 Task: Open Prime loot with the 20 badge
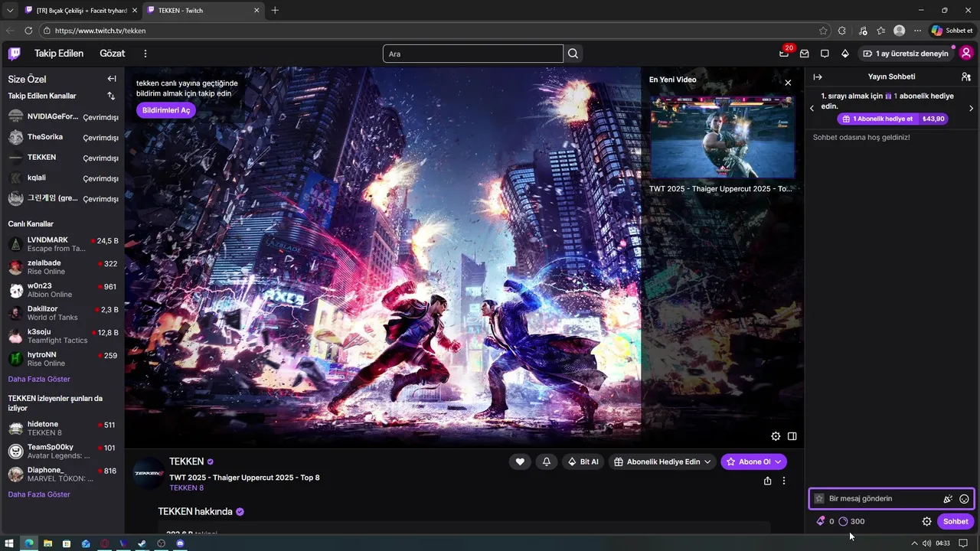click(x=785, y=53)
